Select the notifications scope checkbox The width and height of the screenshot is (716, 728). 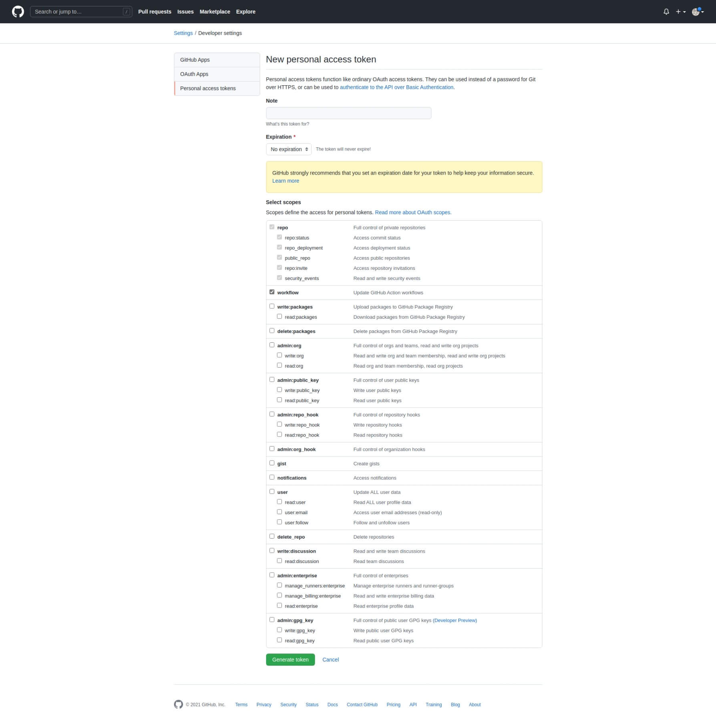click(272, 477)
